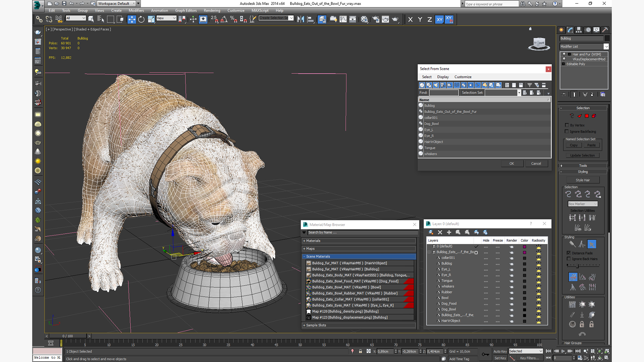Viewport: 644px width, 362px height.
Task: Click the ViewCube in the viewport
Action: pos(539,44)
